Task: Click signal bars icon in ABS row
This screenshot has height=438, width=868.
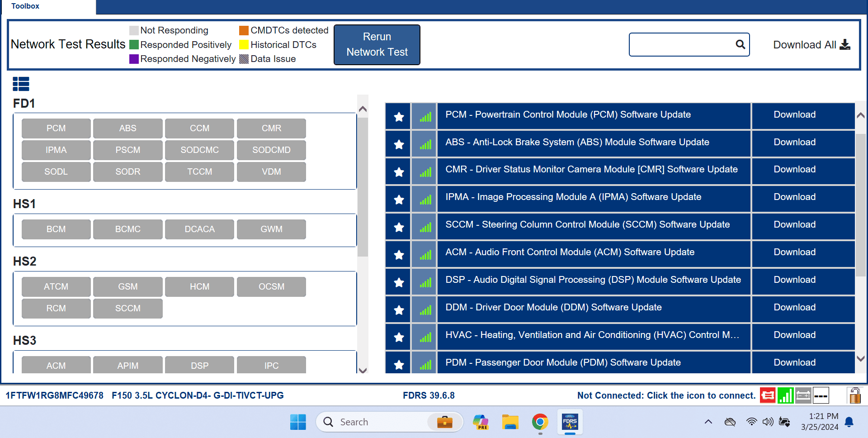Action: tap(425, 144)
